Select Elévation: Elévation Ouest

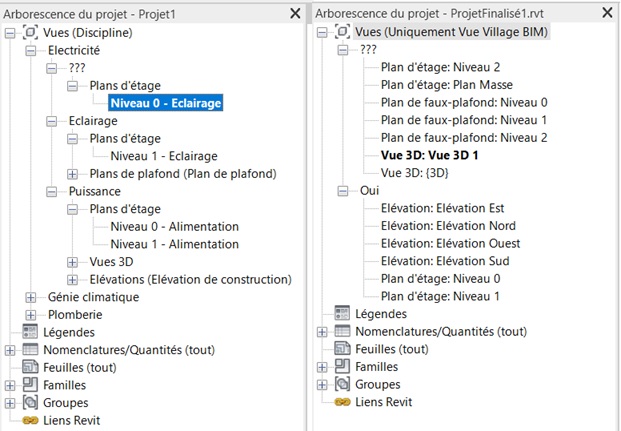451,243
